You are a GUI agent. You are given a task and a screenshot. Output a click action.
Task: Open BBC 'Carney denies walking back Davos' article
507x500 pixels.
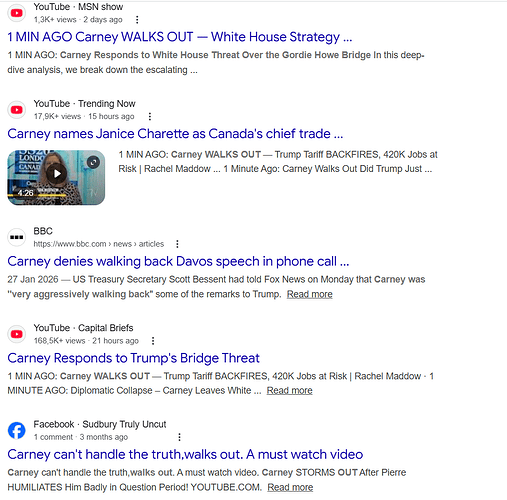click(178, 261)
